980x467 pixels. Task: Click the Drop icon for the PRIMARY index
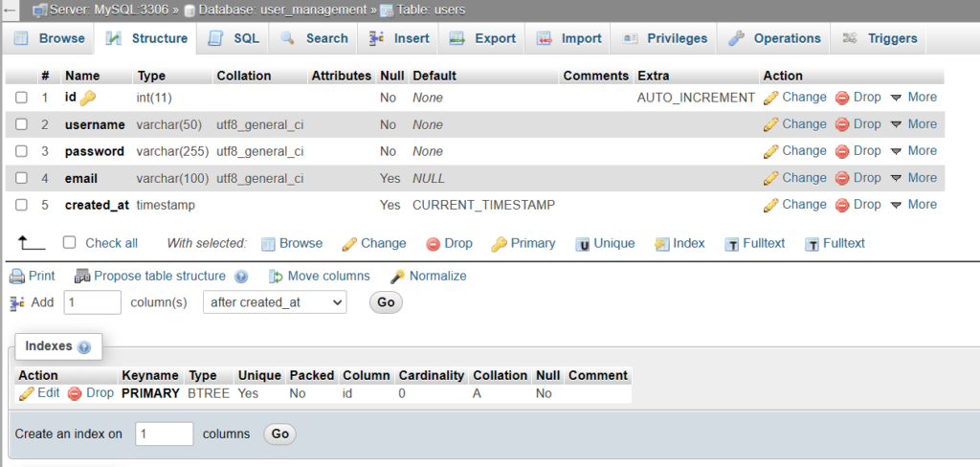click(x=75, y=394)
